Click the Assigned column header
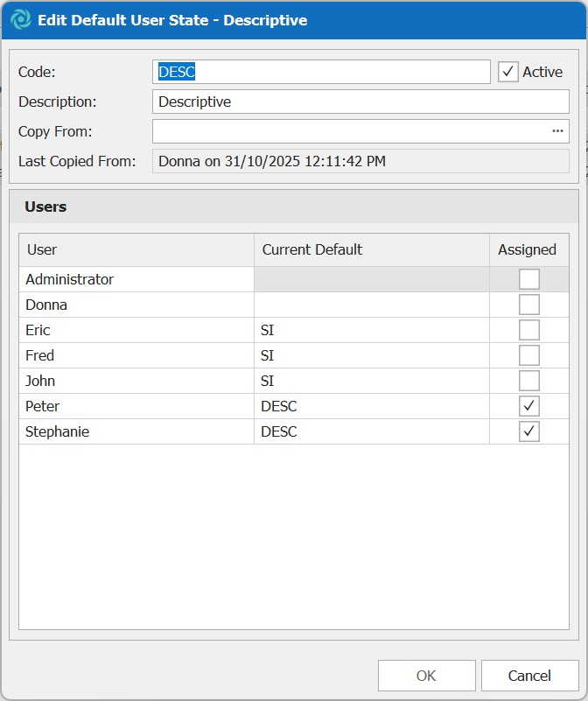Image resolution: width=588 pixels, height=701 pixels. coord(528,249)
